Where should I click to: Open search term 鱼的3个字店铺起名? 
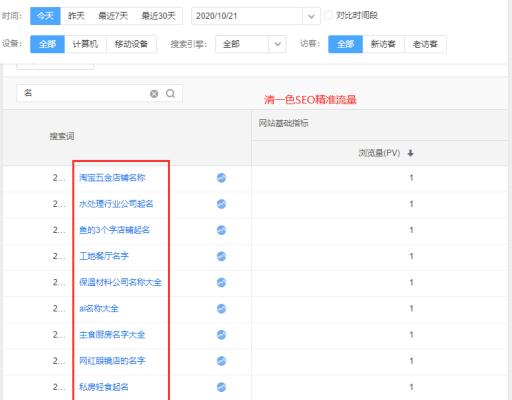[114, 230]
